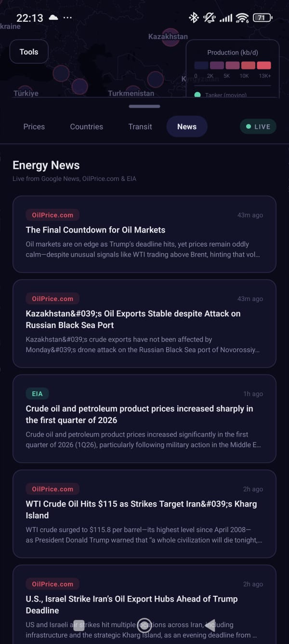This screenshot has height=644, width=289.
Task: Open recent apps square button
Action: click(x=79, y=626)
